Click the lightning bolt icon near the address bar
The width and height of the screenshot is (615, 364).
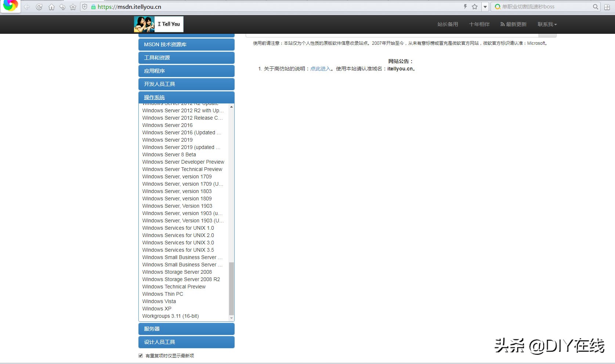pyautogui.click(x=465, y=6)
